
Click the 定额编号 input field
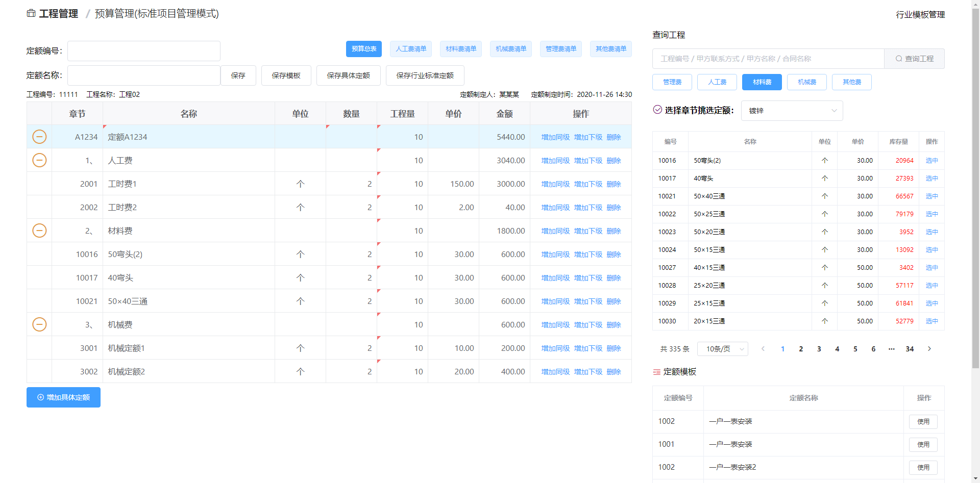[x=143, y=51]
